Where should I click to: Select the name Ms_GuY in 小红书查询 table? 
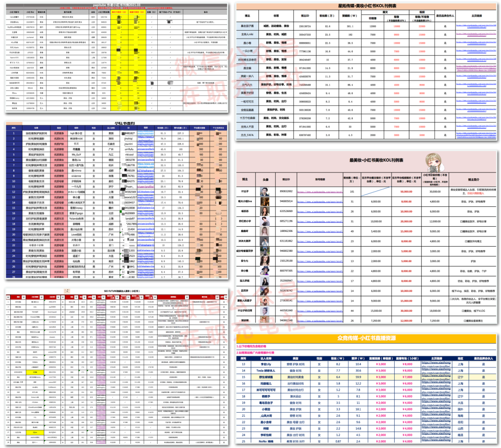tap(76, 154)
